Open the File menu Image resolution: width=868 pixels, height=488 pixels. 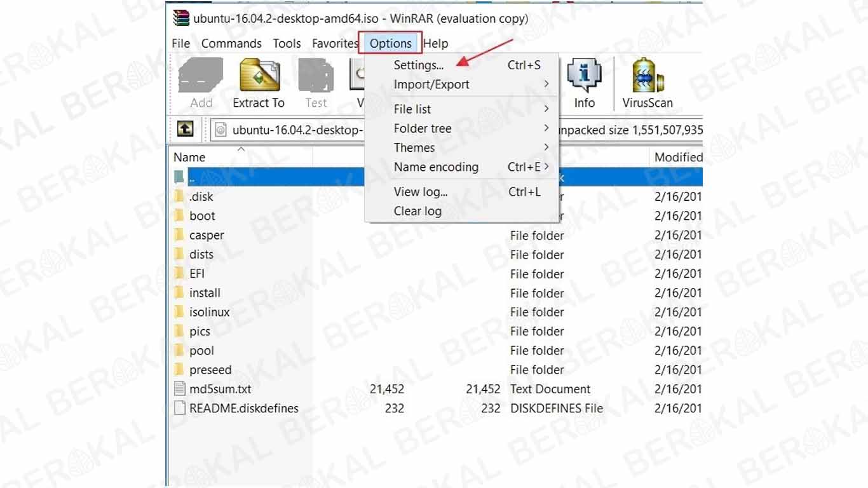181,43
